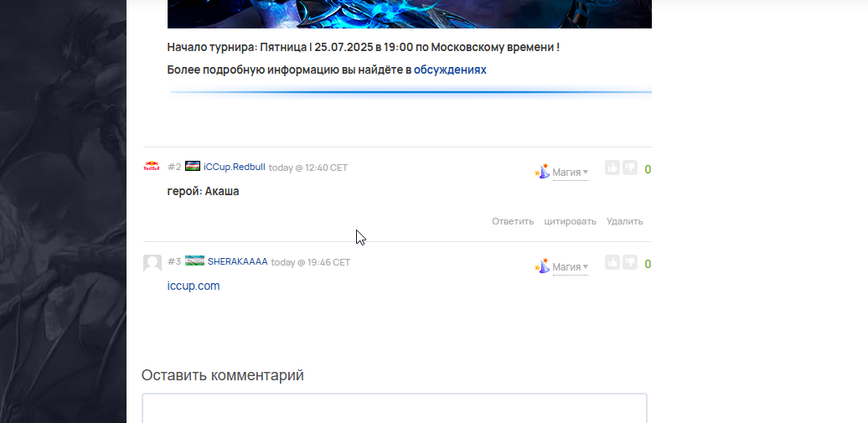Click цитировать on comment #2
The image size is (868, 423).
(x=571, y=221)
